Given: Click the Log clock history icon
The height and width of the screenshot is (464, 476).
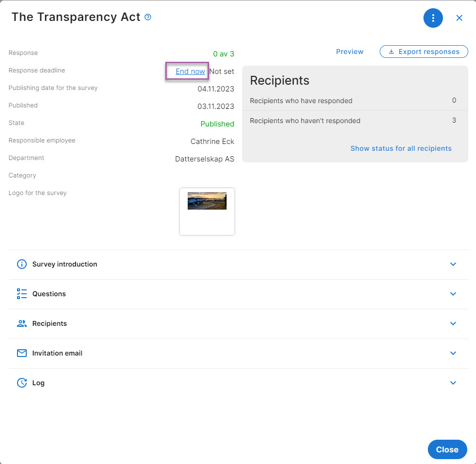Looking at the screenshot, I should 22,383.
